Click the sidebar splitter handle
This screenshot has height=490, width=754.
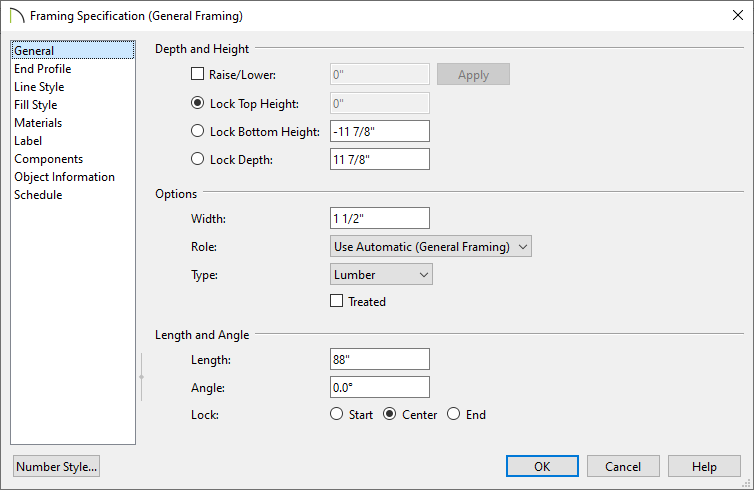[141, 377]
